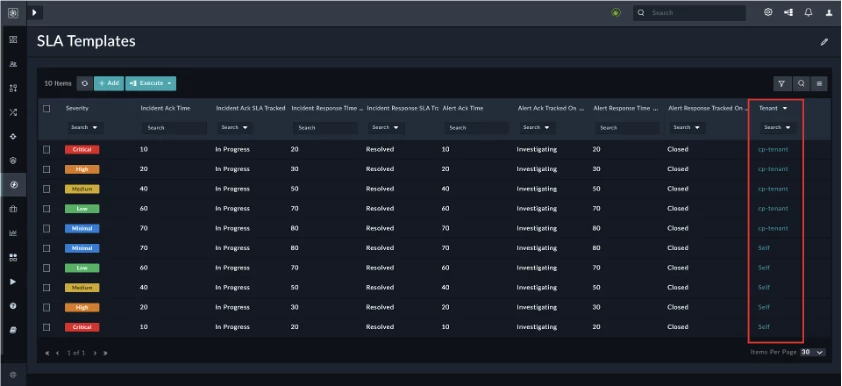The height and width of the screenshot is (386, 842).
Task: Open the play triangle sidebar icon
Action: tap(13, 281)
